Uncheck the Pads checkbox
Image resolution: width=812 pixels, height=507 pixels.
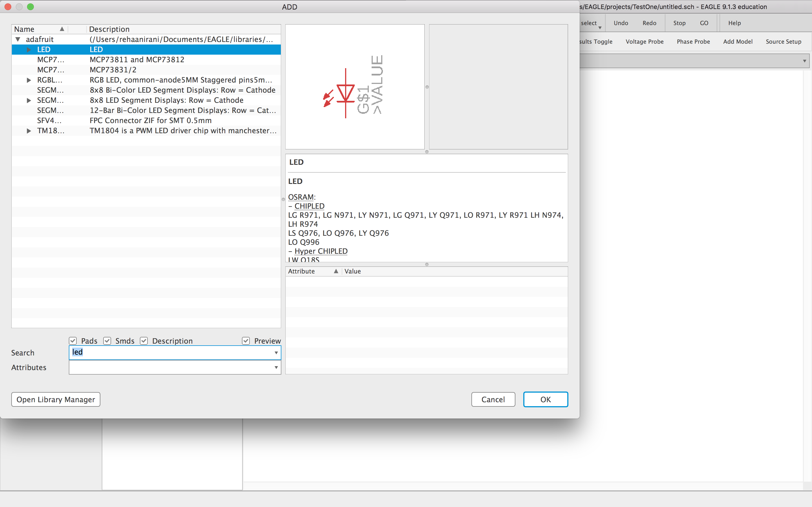tap(73, 341)
